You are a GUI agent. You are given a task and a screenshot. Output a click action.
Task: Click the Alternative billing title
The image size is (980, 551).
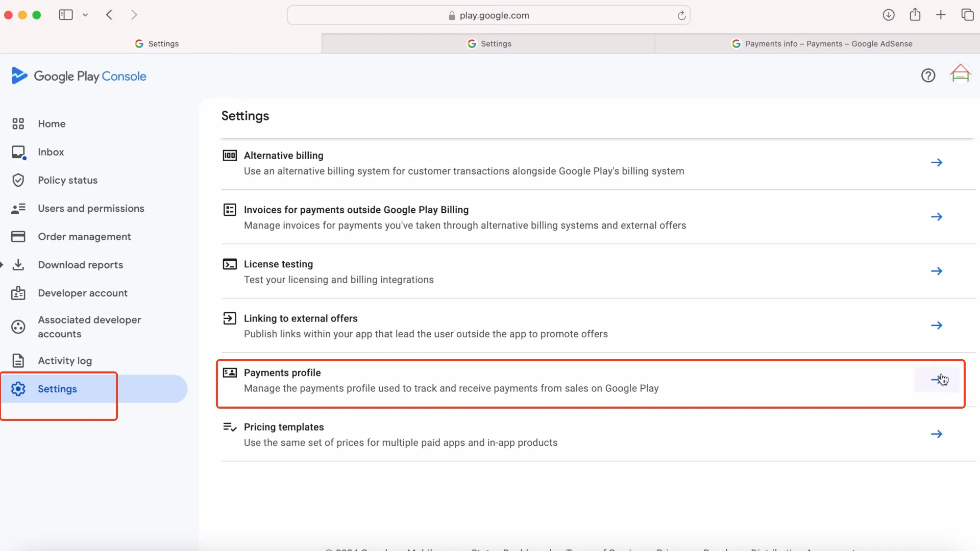284,156
